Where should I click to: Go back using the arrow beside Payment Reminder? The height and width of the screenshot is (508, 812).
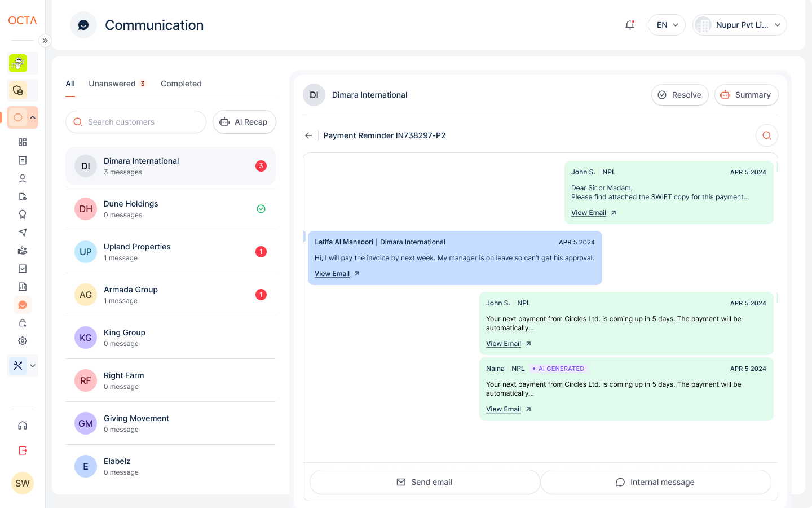(x=308, y=135)
